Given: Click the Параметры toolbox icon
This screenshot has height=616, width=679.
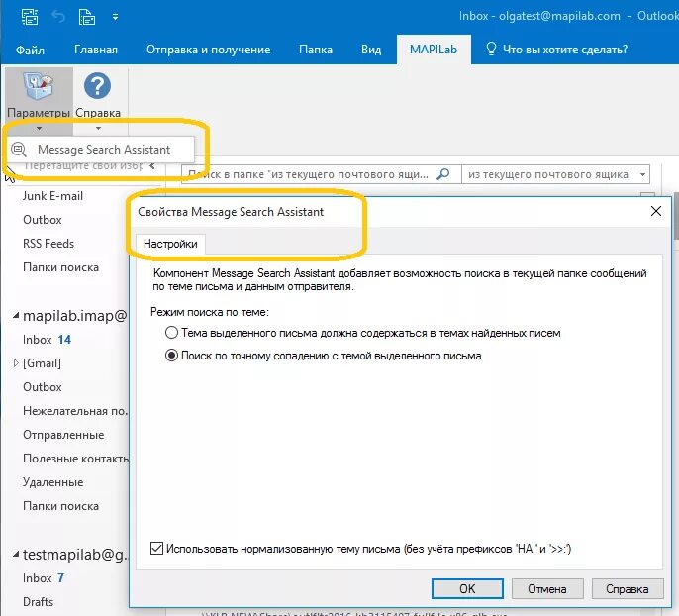Looking at the screenshot, I should click(38, 86).
